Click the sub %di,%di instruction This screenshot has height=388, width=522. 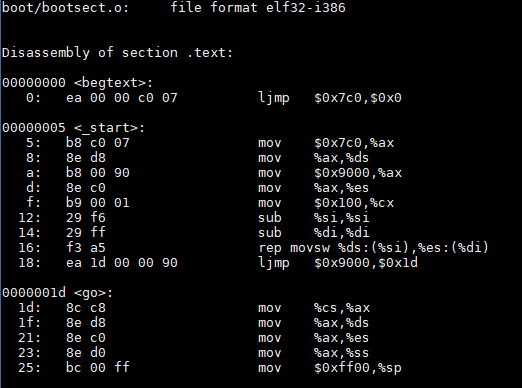[x=314, y=233]
